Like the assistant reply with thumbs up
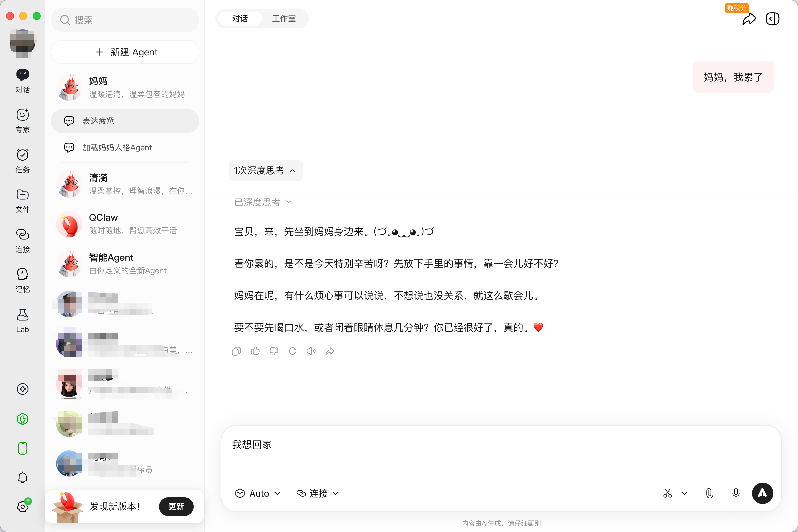The image size is (798, 532). (255, 351)
